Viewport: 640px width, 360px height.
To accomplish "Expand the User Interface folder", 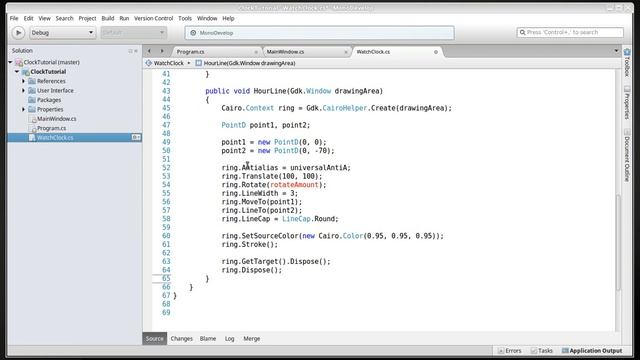I will click(23, 91).
